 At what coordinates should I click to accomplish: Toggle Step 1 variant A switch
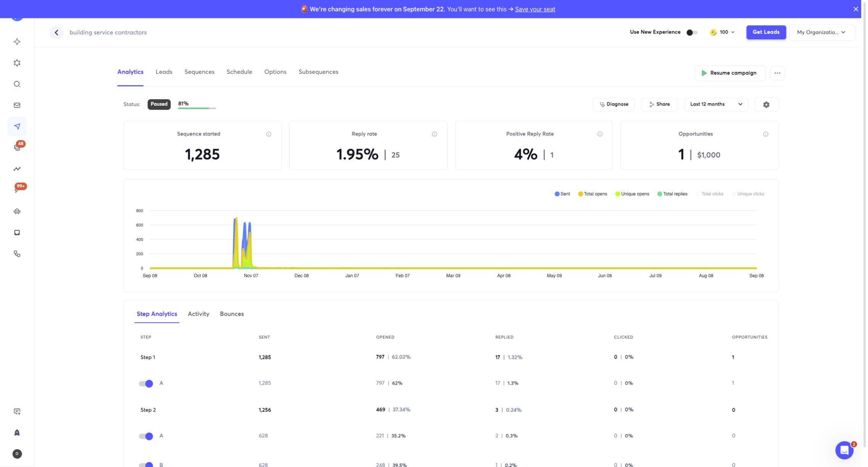coord(146,383)
